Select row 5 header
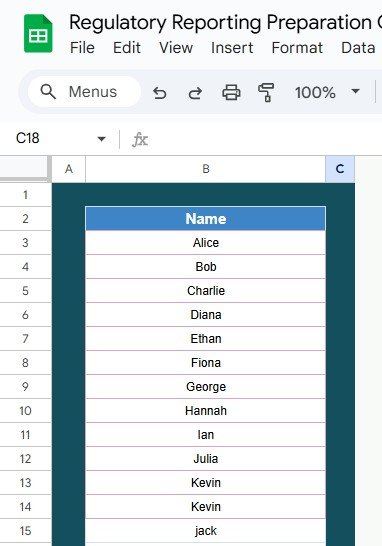This screenshot has height=546, width=382. [x=25, y=291]
